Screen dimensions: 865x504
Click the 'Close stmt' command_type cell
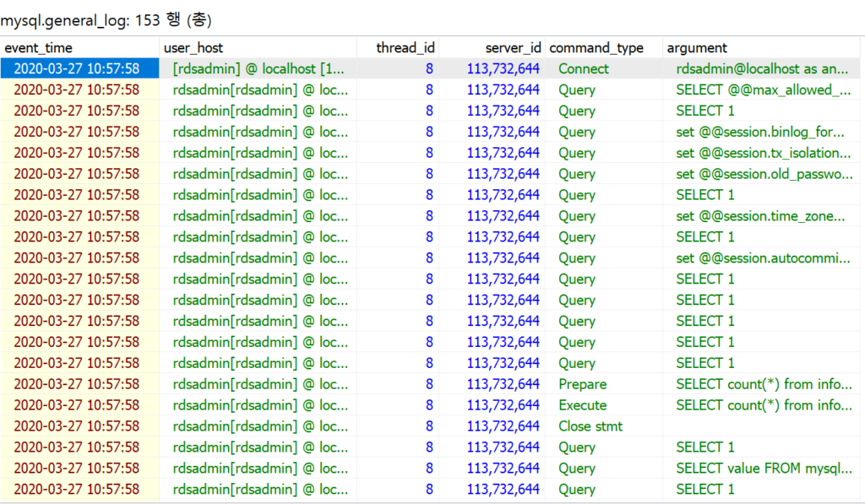[590, 427]
